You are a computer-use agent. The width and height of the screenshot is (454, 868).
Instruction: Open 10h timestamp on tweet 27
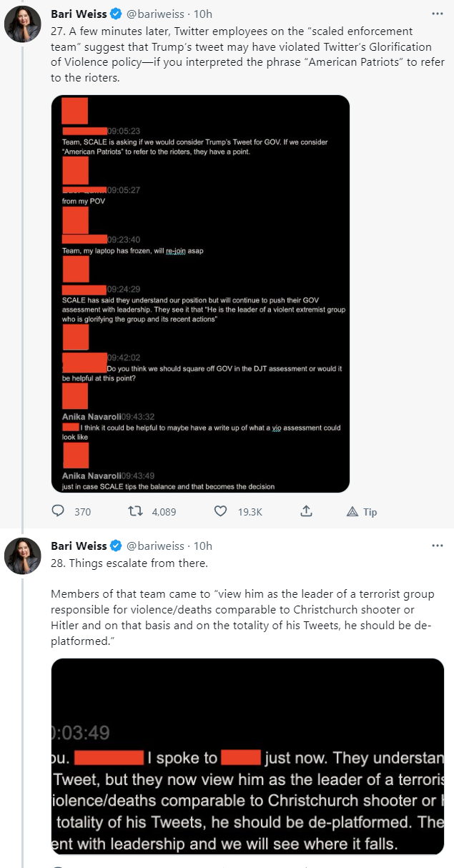point(203,14)
